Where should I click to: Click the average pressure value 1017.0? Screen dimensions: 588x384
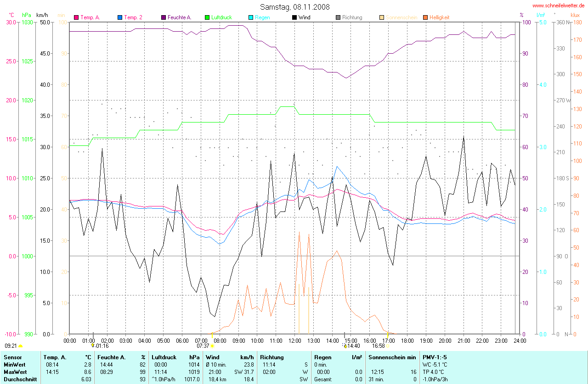192,379
